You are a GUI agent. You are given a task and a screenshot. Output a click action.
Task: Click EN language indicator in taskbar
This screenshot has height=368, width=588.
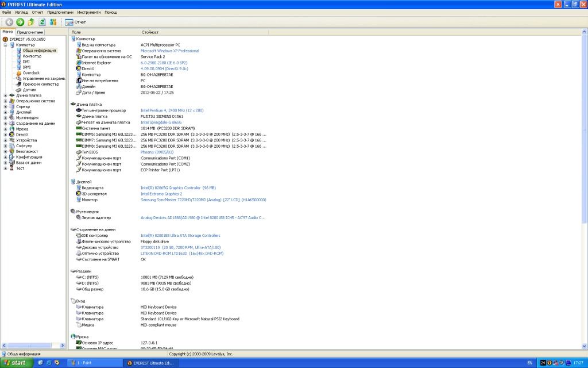[x=530, y=363]
